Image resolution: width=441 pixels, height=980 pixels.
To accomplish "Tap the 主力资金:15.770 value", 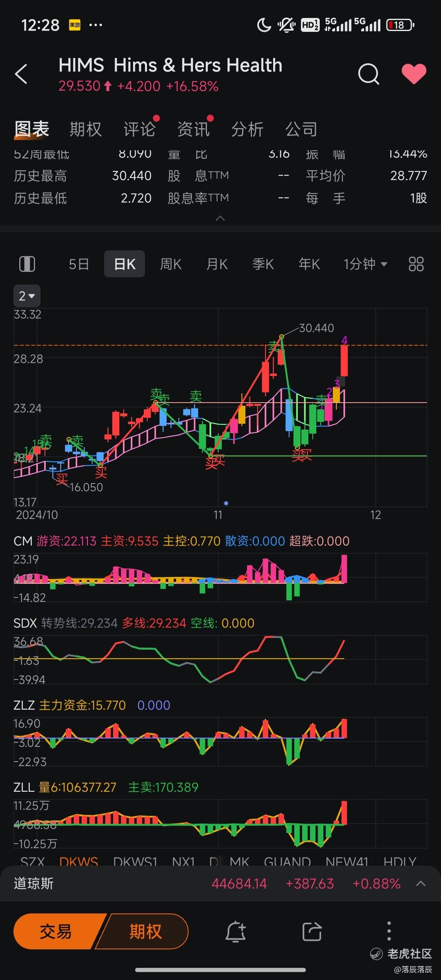I will tap(82, 705).
